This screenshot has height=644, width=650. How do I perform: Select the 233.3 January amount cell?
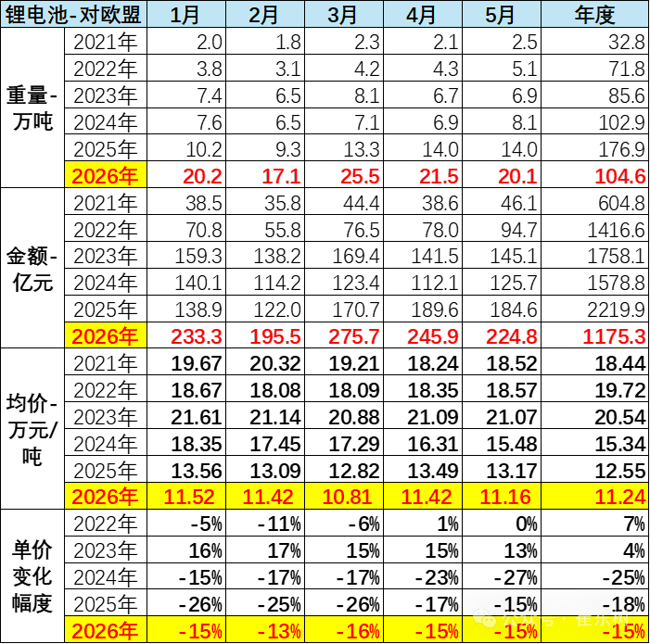(x=186, y=335)
